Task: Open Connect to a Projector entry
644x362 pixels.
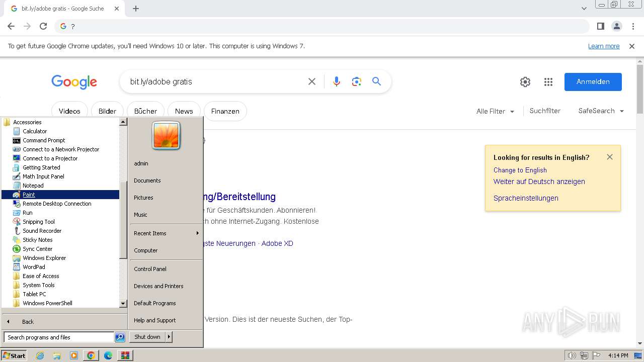Action: (50, 158)
